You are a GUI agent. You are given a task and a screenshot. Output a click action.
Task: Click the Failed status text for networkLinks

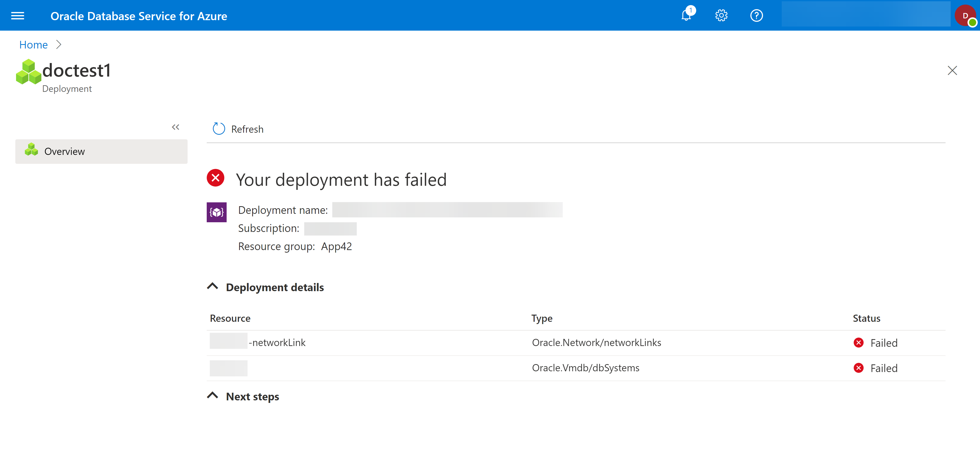point(884,343)
